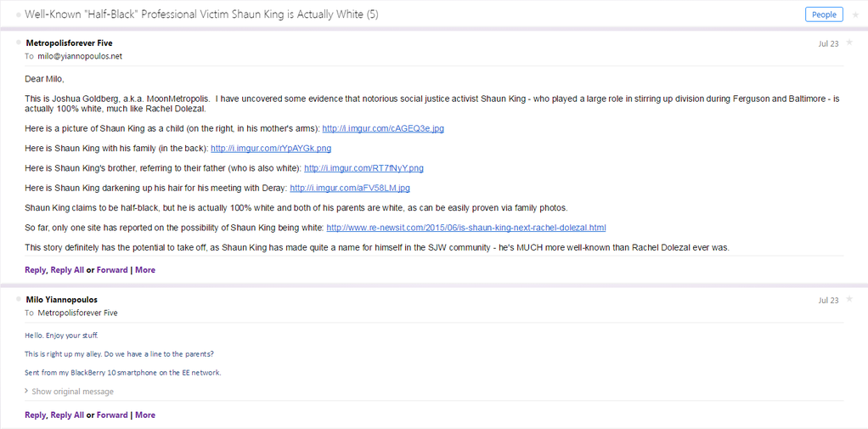868x429 pixels.
Task: Open the imgur cAGEQ3e.jpg childhood picture link
Action: pyautogui.click(x=383, y=128)
